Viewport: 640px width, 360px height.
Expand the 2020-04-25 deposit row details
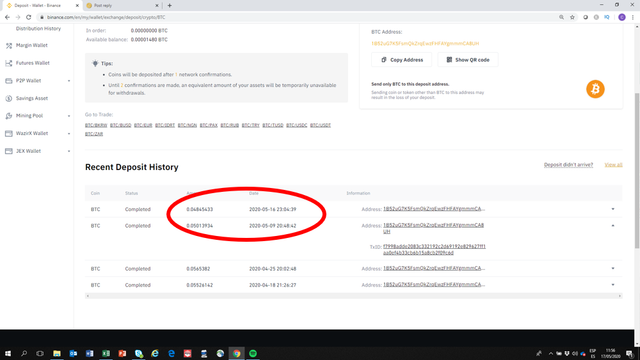[x=613, y=269]
